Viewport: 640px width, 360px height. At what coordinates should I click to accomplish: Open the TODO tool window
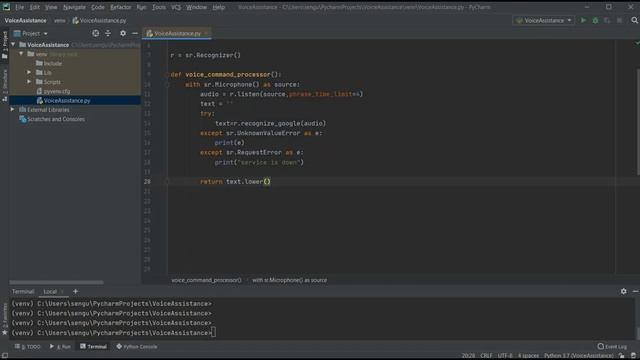(28, 347)
